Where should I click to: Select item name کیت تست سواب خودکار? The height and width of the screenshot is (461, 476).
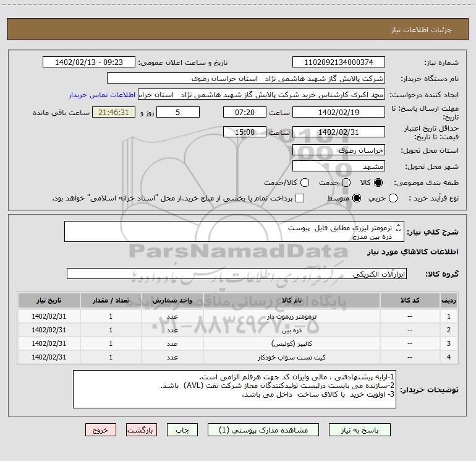tap(291, 358)
